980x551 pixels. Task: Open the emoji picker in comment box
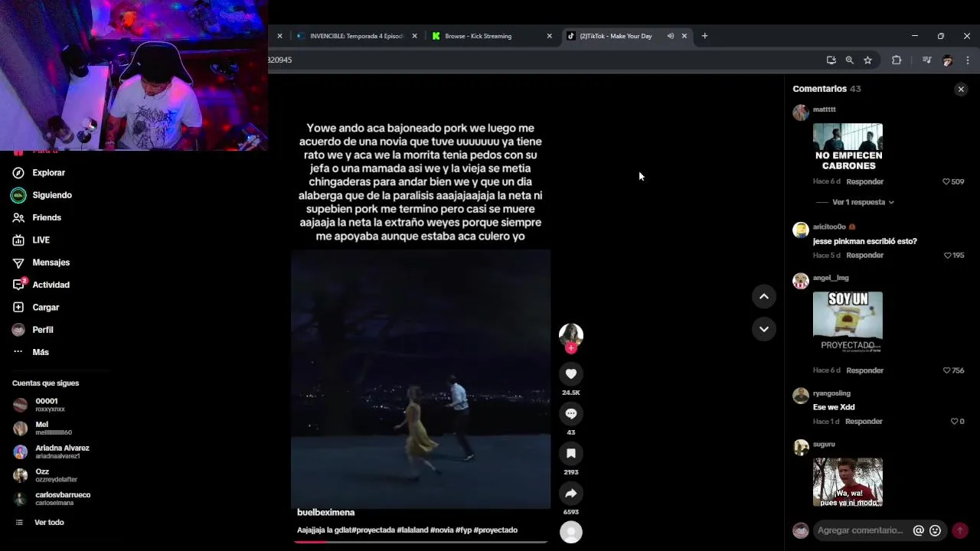[x=935, y=530]
